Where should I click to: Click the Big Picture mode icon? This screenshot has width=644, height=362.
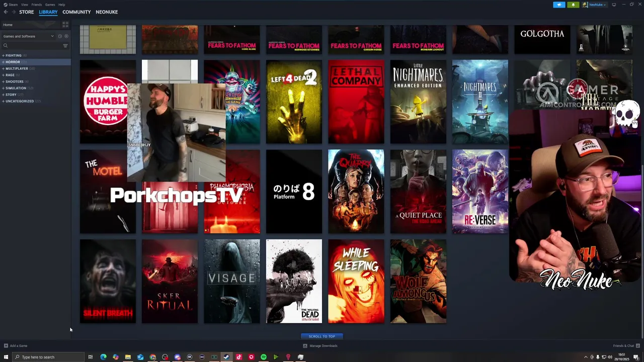tap(614, 5)
